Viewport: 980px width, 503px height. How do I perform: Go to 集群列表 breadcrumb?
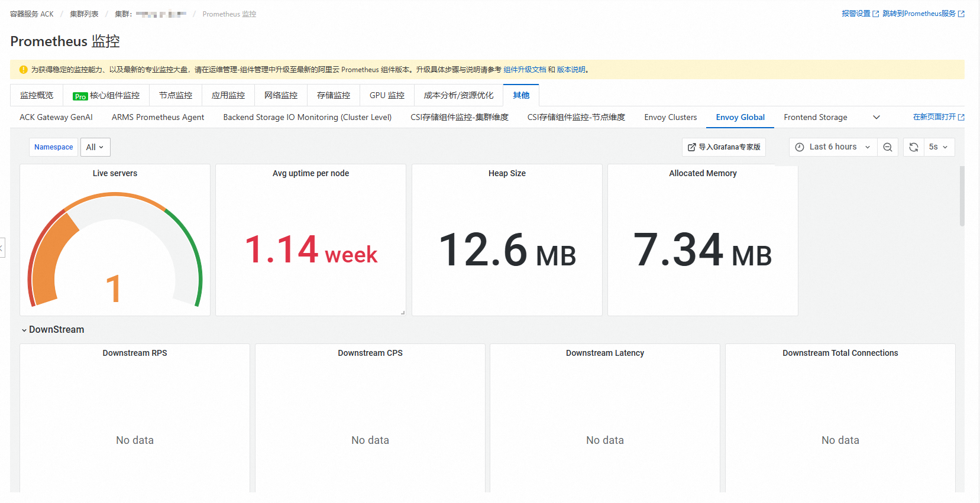84,14
